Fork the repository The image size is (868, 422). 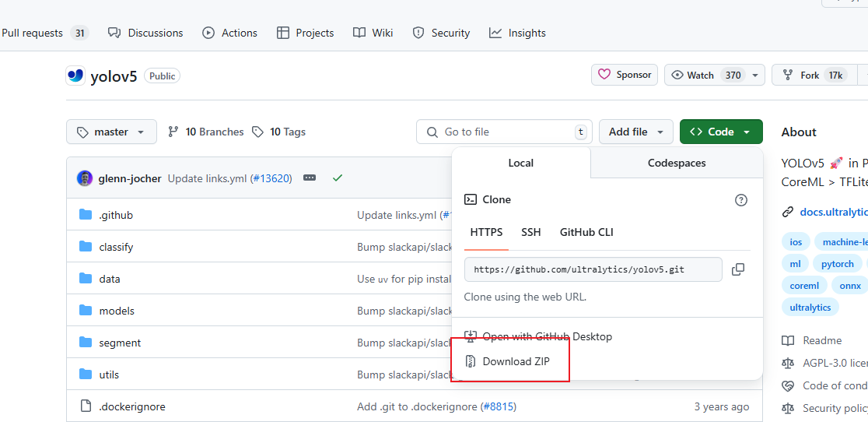point(814,75)
